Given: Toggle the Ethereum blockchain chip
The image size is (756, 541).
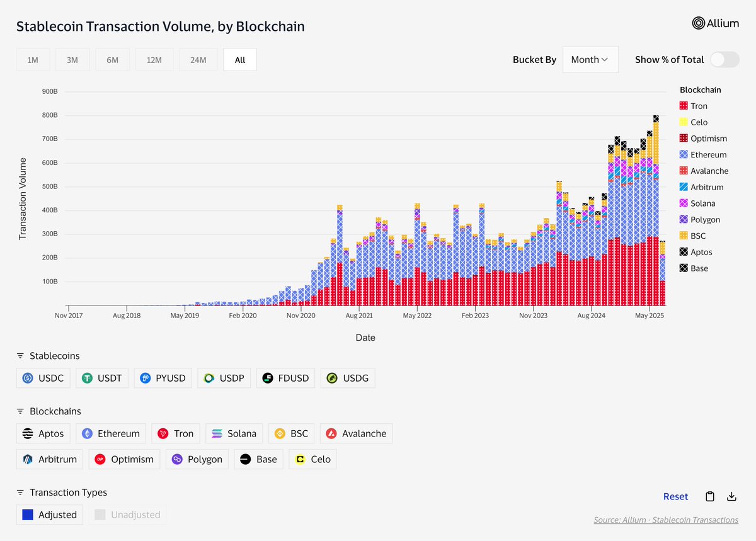Looking at the screenshot, I should (x=111, y=433).
